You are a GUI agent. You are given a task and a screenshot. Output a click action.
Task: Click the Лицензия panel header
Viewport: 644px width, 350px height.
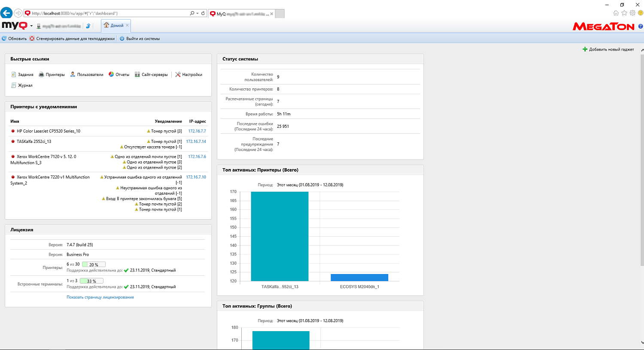coord(108,230)
